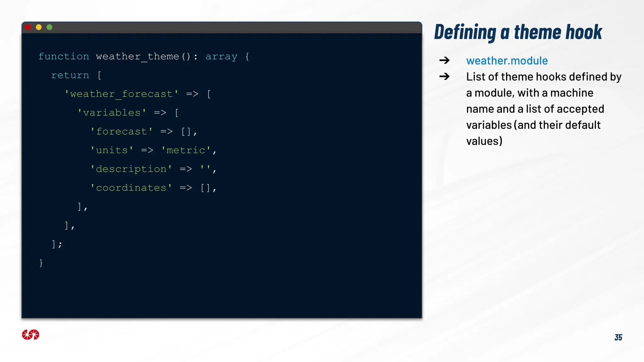Click the 'description' key
644x362 pixels.
(131, 169)
